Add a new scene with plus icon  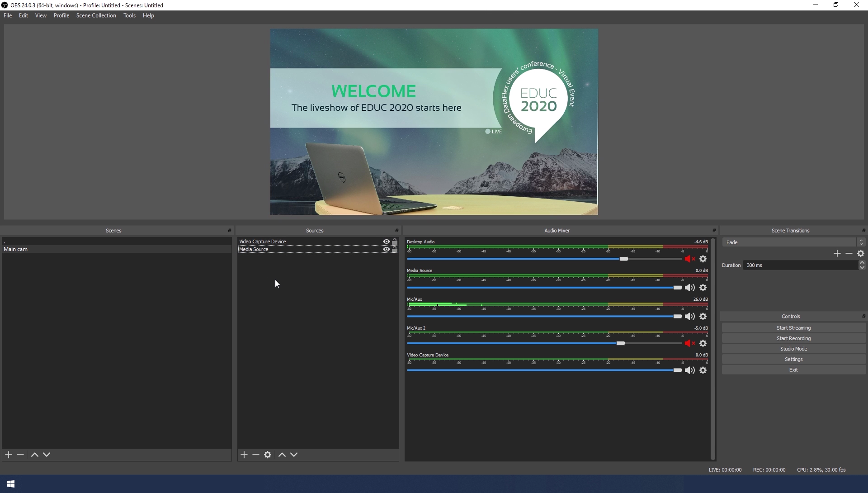(x=9, y=455)
